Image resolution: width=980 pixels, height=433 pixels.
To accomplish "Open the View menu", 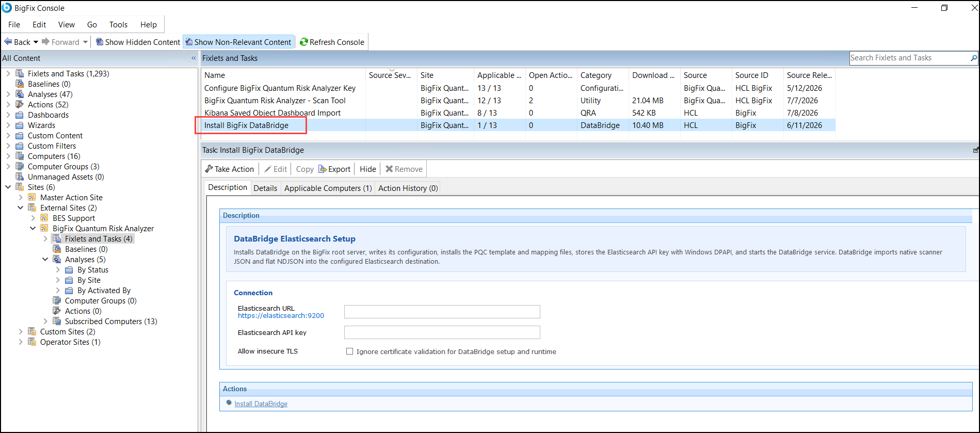I will (67, 25).
